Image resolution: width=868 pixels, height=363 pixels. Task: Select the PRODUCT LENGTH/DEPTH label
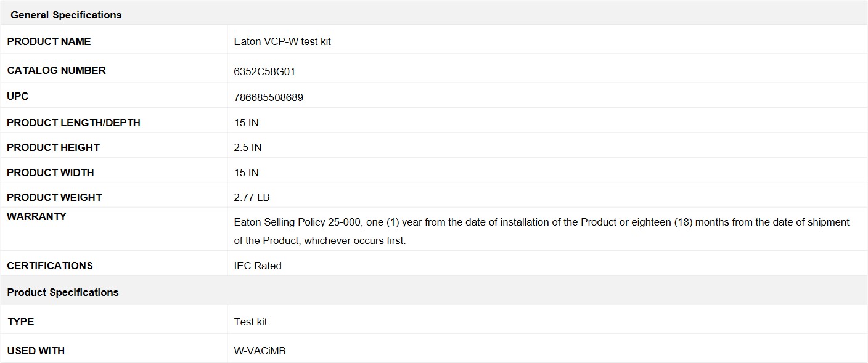[73, 123]
